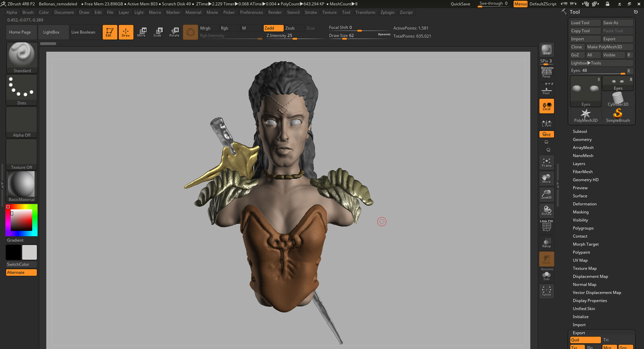Adjust the Z Intensity slider
This screenshot has width=644, height=349.
tap(295, 36)
